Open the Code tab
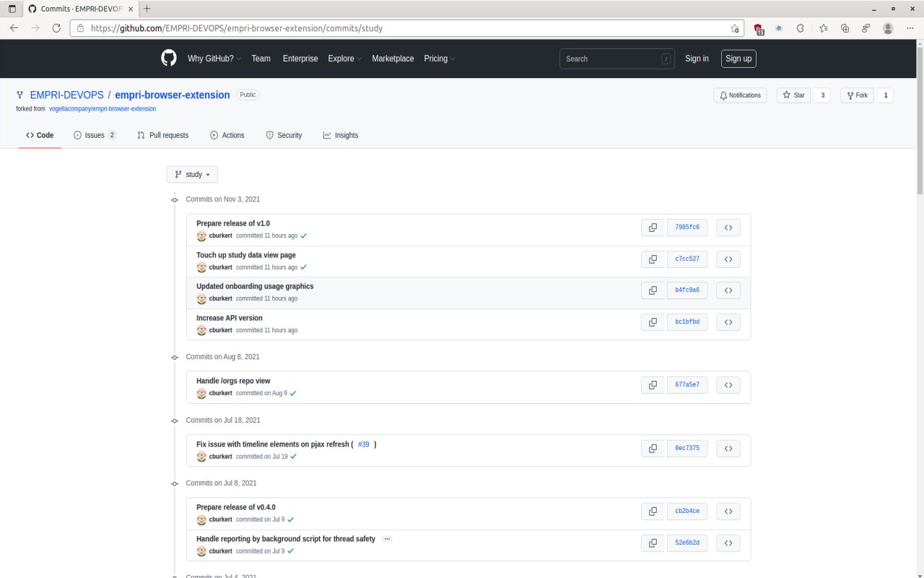924x578 pixels. (x=40, y=135)
